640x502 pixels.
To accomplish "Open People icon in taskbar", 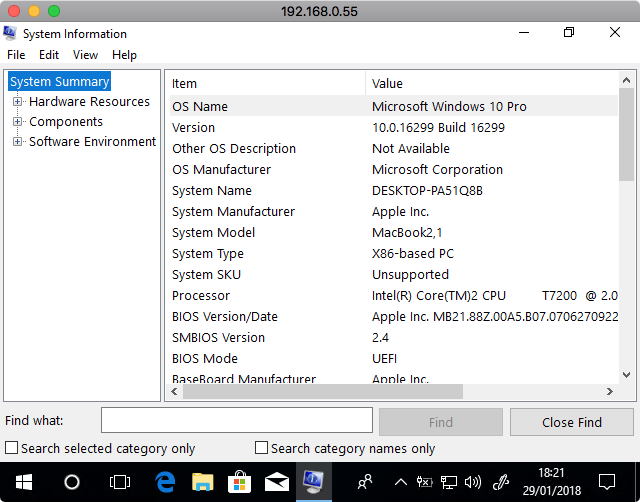I will 365,482.
